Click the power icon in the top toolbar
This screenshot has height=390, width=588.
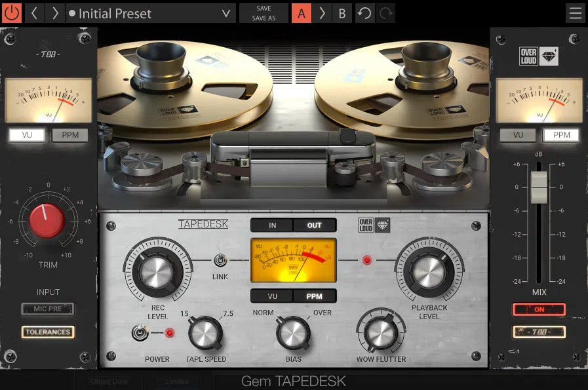[x=11, y=13]
